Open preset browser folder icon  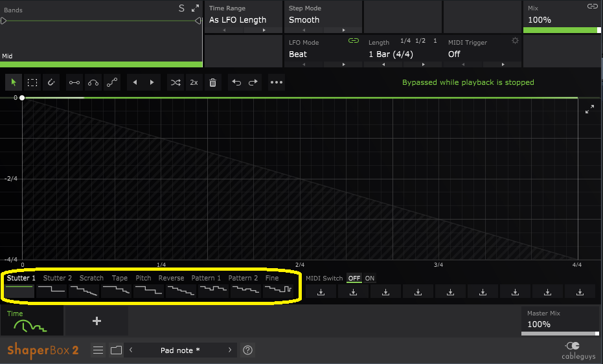pos(116,350)
